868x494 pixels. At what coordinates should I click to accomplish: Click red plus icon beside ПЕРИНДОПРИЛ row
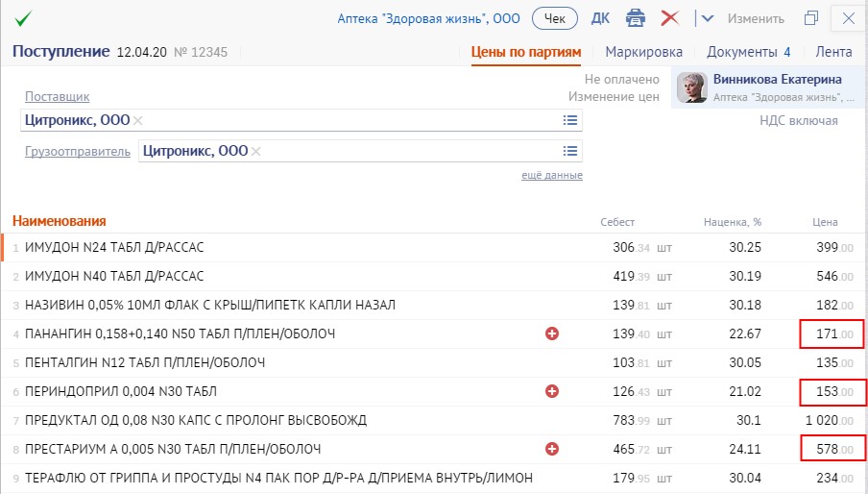point(552,391)
